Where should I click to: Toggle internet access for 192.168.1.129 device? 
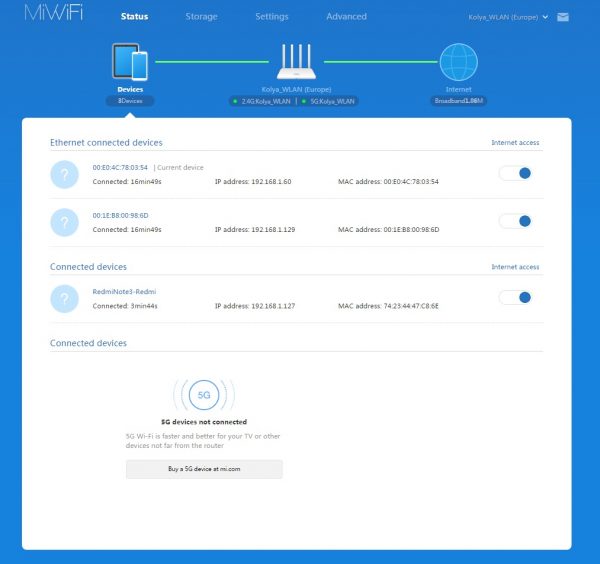[x=515, y=221]
